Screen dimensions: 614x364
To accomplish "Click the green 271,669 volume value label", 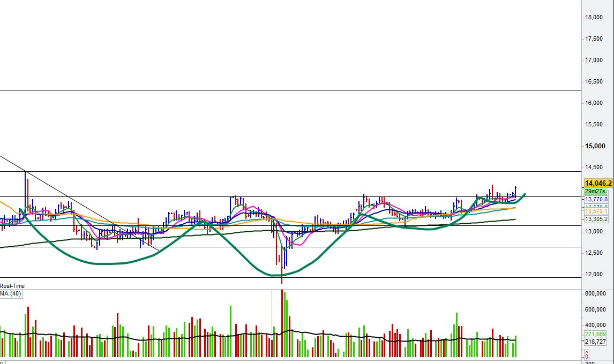I will (595, 334).
